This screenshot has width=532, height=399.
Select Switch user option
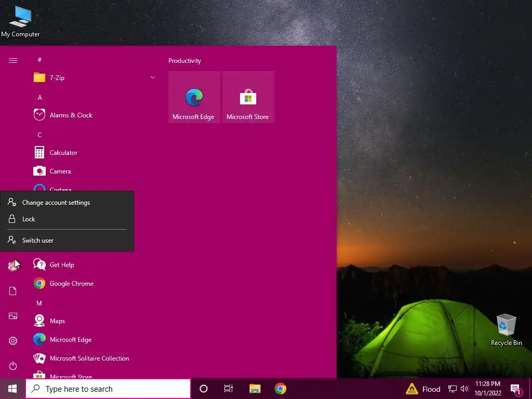[67, 240]
